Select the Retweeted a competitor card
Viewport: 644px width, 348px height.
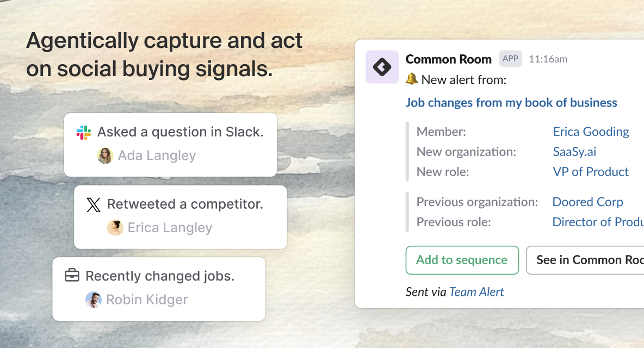click(180, 217)
